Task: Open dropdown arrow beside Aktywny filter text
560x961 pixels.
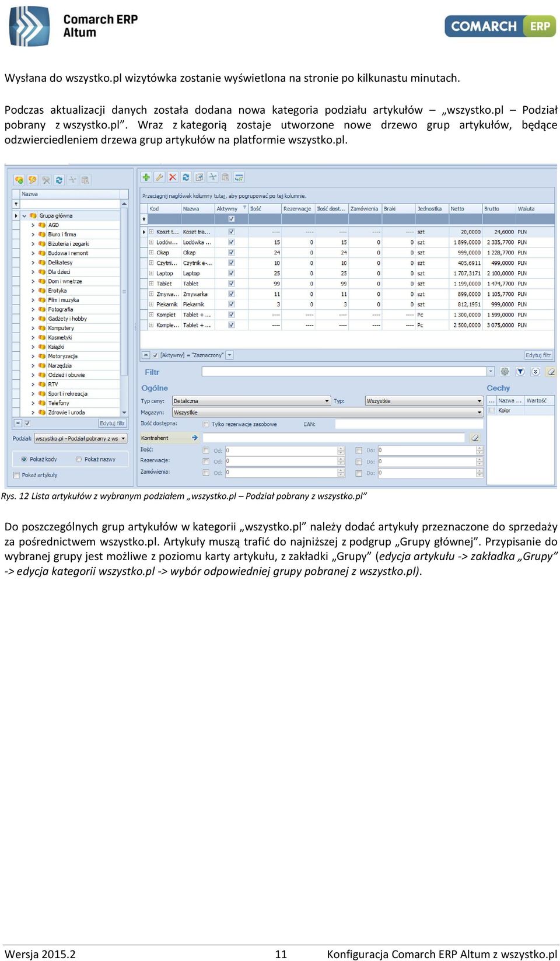Action: (230, 355)
